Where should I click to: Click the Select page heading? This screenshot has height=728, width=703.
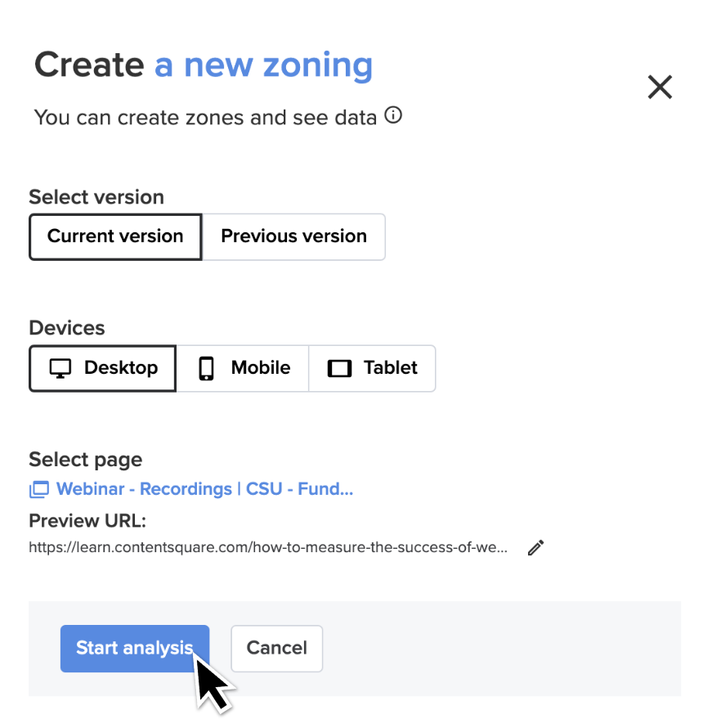pos(85,460)
